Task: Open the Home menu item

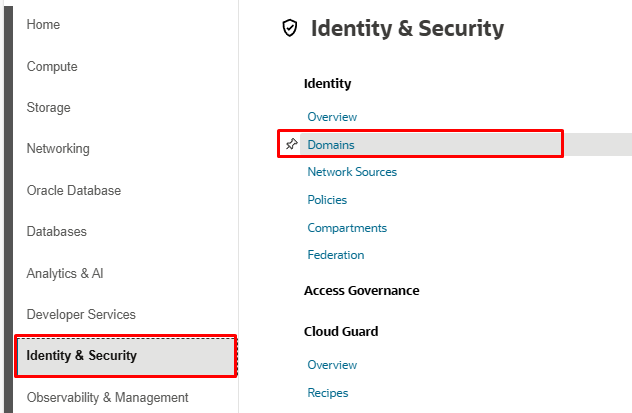Action: pos(43,25)
